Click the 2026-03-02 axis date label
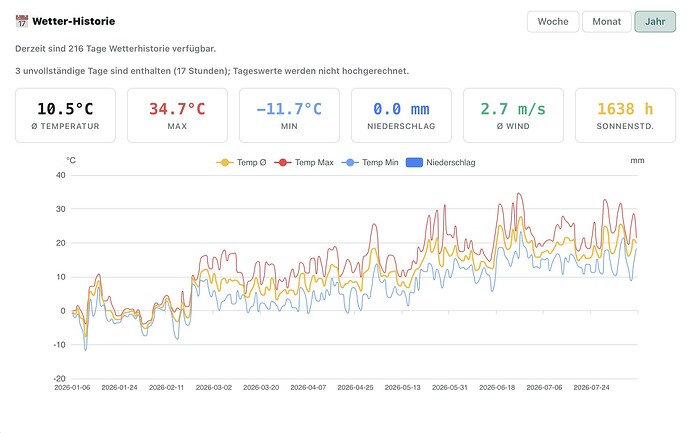 coord(214,388)
